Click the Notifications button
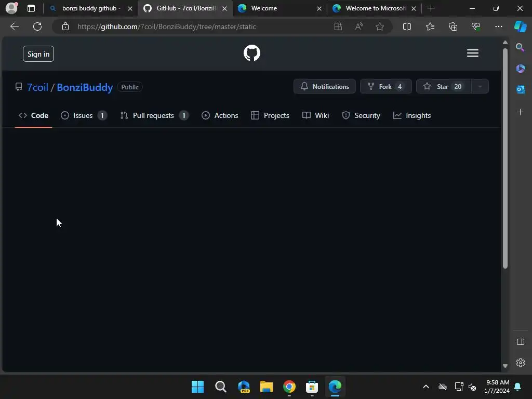Image resolution: width=532 pixels, height=399 pixels. click(325, 87)
